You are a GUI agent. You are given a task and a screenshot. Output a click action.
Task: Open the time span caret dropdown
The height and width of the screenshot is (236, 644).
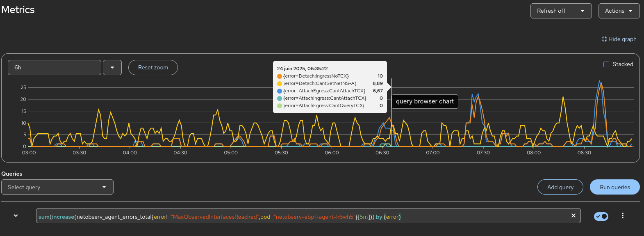tap(112, 68)
